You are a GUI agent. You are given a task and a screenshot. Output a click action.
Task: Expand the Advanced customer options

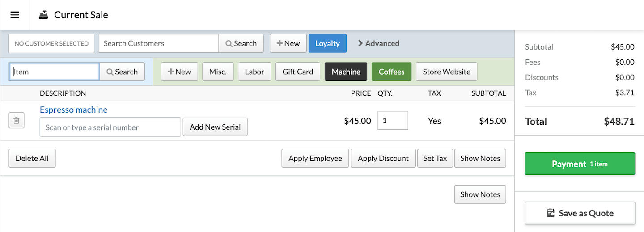378,43
